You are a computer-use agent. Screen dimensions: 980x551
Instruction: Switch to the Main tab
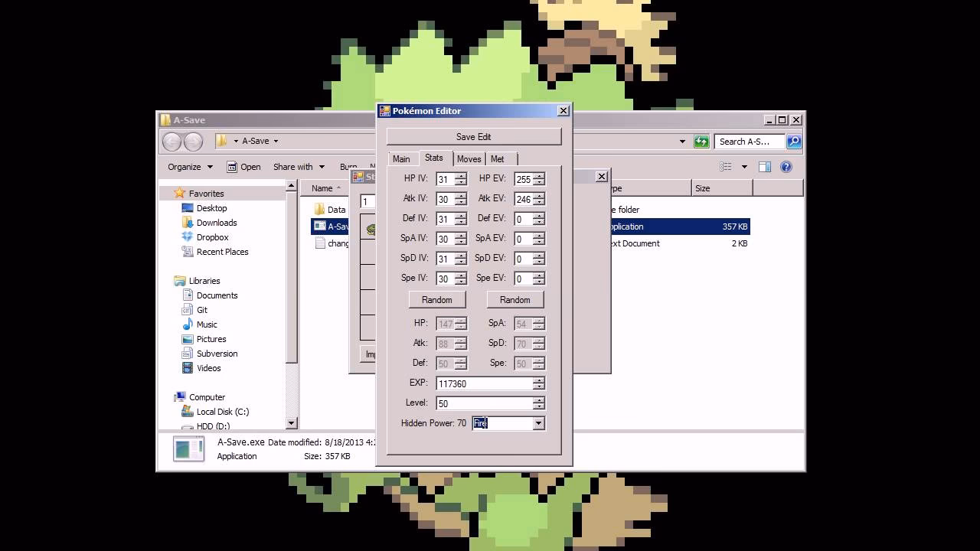pos(401,159)
